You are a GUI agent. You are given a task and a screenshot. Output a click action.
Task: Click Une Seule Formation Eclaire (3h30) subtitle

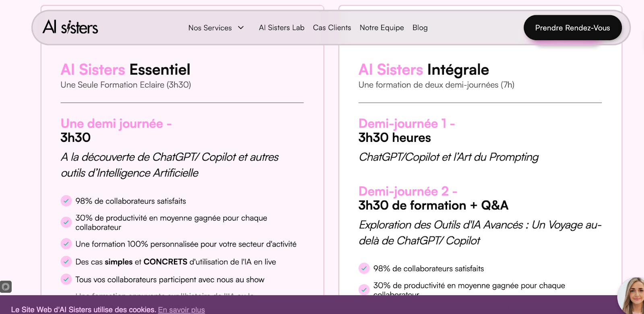click(x=126, y=85)
